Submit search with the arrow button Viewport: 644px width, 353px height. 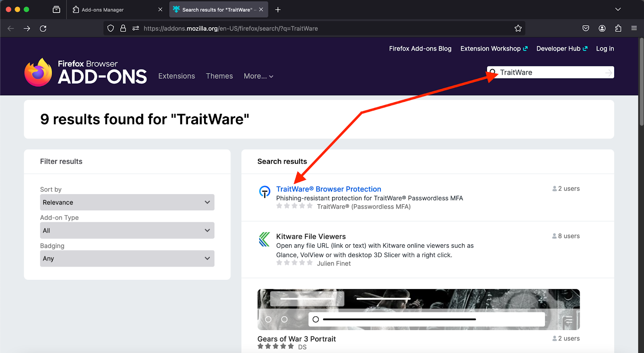[609, 72]
